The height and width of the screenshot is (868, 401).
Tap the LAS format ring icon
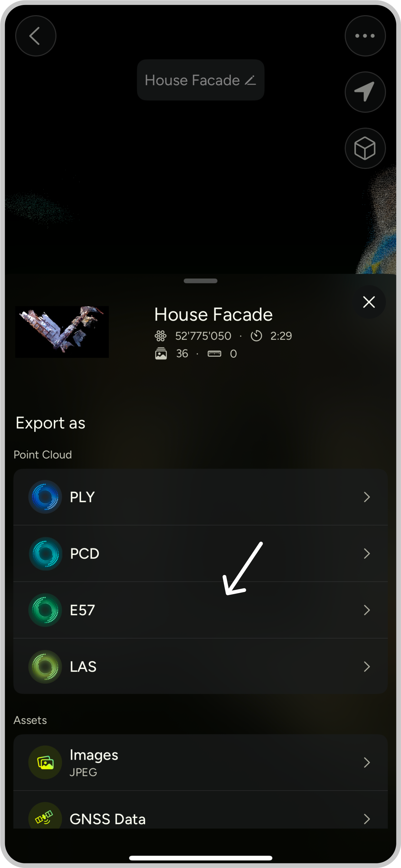point(45,667)
